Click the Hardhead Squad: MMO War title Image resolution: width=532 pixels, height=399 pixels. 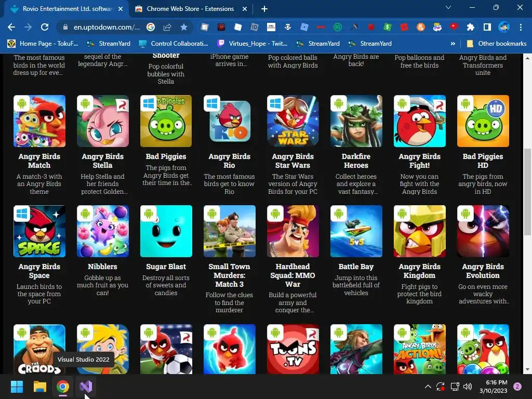(293, 275)
